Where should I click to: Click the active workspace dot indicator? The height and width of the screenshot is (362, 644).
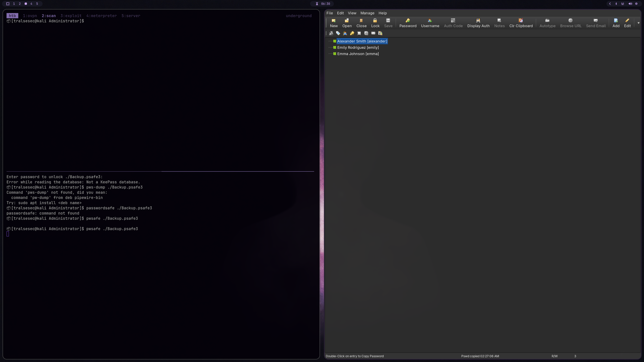click(26, 4)
